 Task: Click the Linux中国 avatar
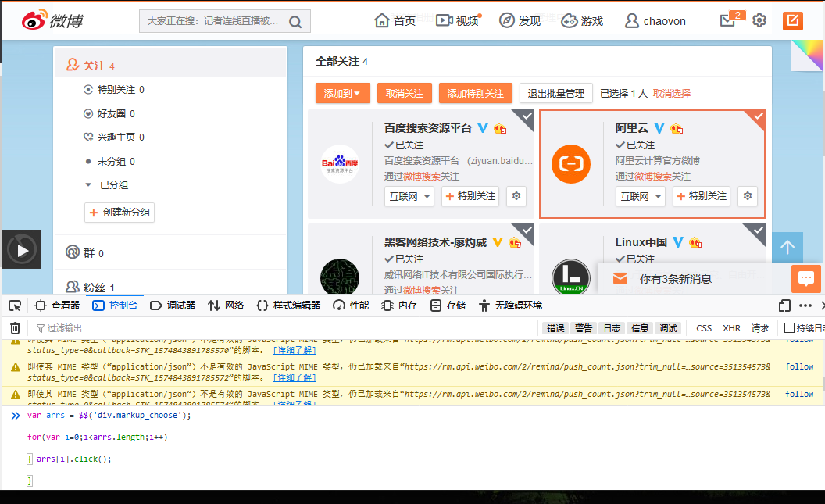pyautogui.click(x=571, y=276)
